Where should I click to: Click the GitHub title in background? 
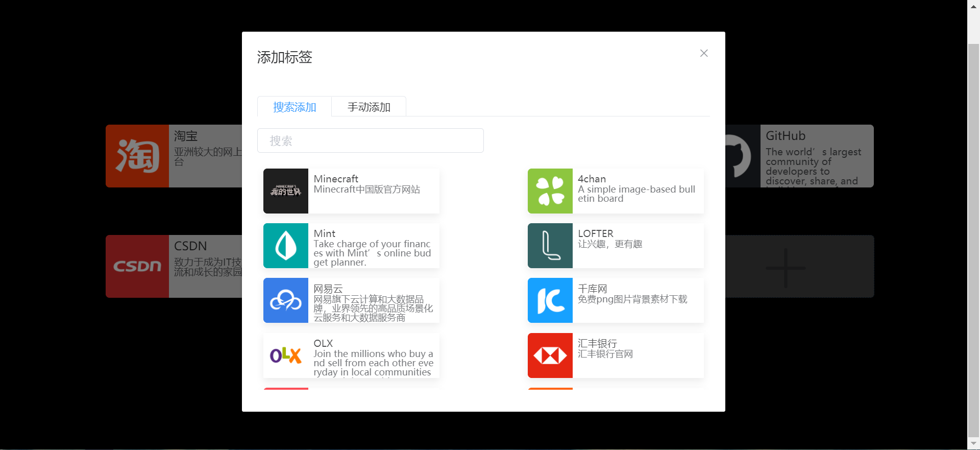pos(786,136)
